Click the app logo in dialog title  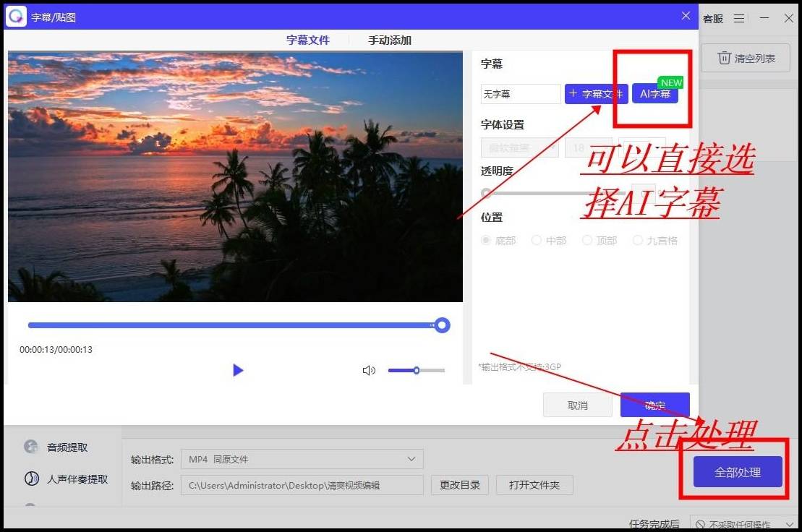(x=16, y=17)
